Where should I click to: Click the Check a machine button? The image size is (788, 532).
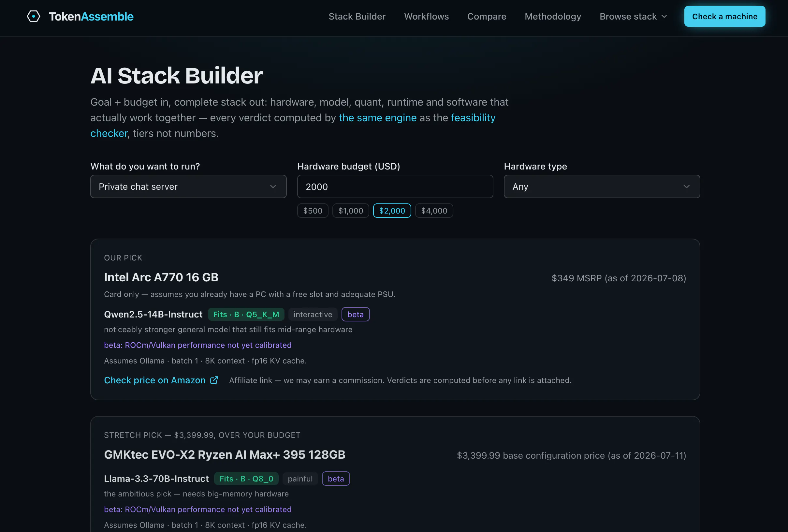[x=724, y=16]
